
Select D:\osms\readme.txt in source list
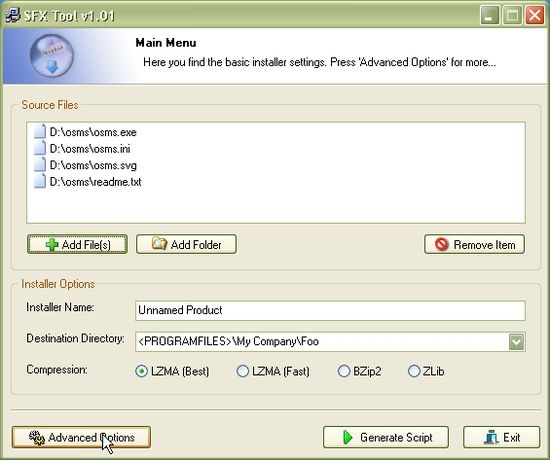click(95, 182)
